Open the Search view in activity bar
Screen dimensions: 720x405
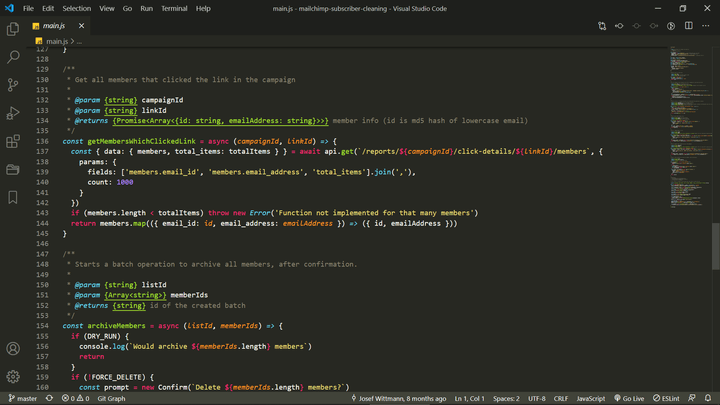(x=13, y=57)
